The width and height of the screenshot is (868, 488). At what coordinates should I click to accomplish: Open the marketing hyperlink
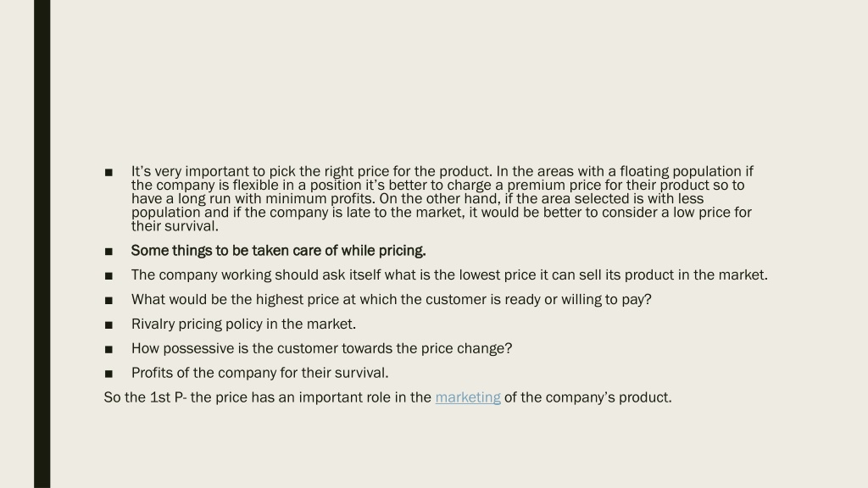coord(468,397)
